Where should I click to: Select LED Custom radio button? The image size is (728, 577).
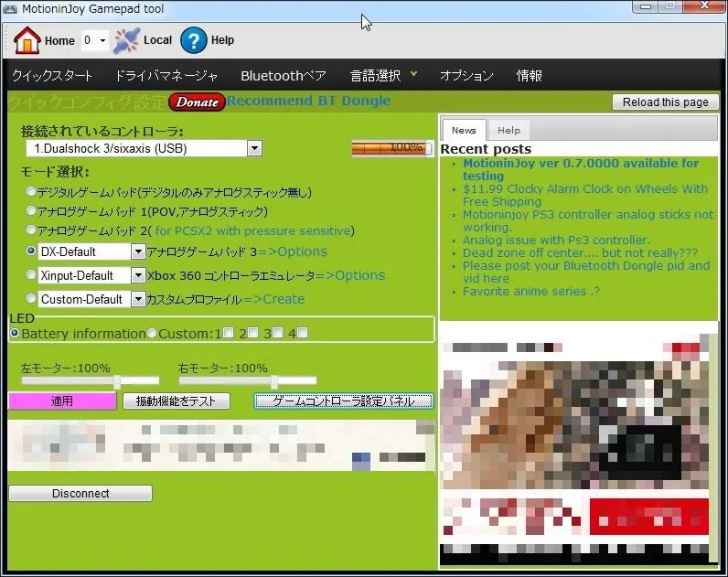point(152,333)
